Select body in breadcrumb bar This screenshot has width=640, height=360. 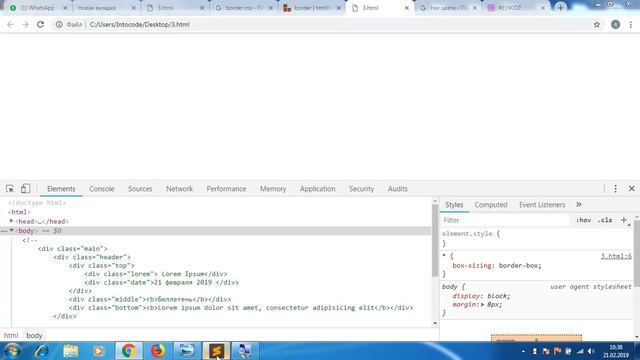(x=34, y=336)
